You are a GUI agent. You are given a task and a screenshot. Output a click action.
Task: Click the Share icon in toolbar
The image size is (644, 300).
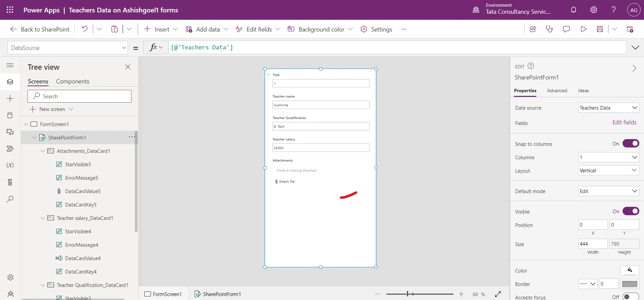click(533, 29)
